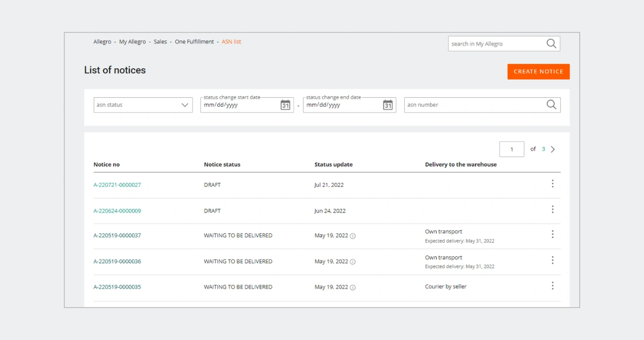Open the end date calendar picker icon
The height and width of the screenshot is (340, 644).
(387, 105)
